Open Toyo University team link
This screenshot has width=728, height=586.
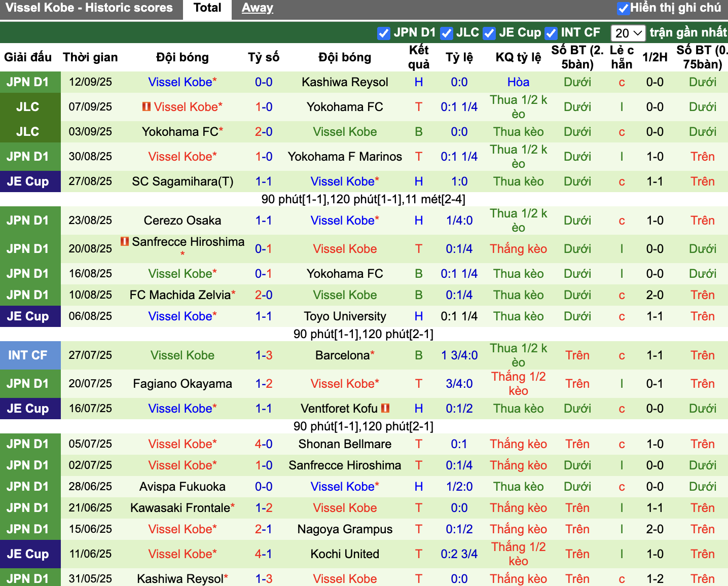[x=345, y=316]
